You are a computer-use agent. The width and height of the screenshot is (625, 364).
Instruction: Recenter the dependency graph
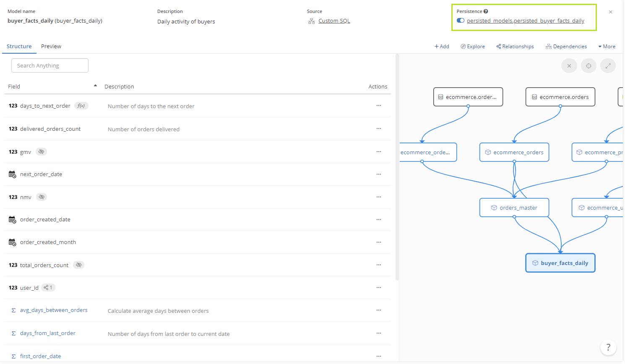589,66
